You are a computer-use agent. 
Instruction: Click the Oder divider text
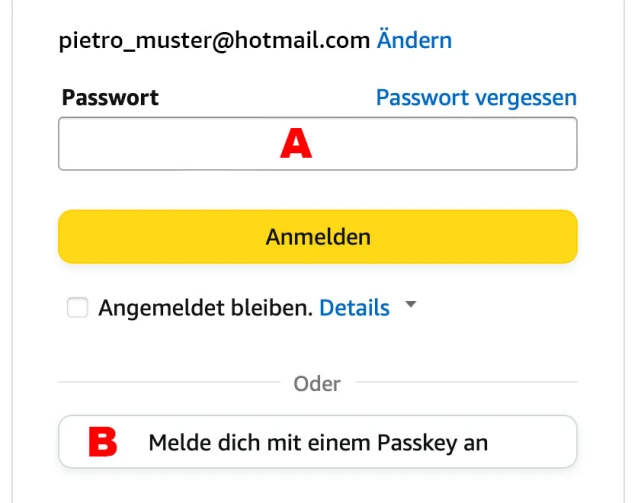pyautogui.click(x=317, y=383)
